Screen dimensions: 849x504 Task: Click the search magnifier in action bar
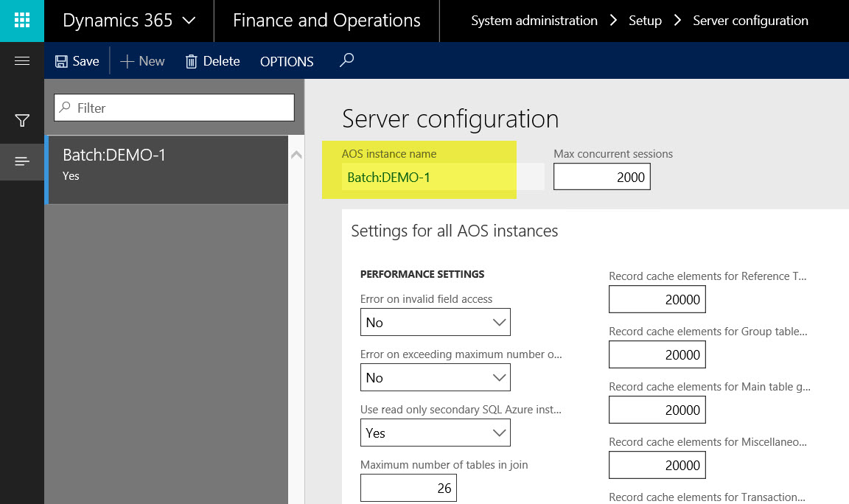[x=346, y=60]
